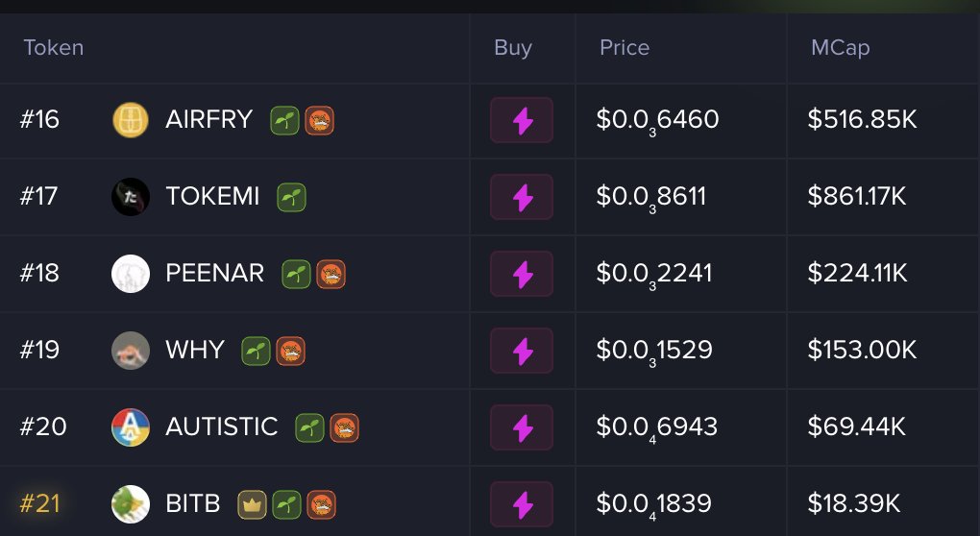
Task: Click the TOKEMI market cap $861.17K
Action: coord(856,196)
